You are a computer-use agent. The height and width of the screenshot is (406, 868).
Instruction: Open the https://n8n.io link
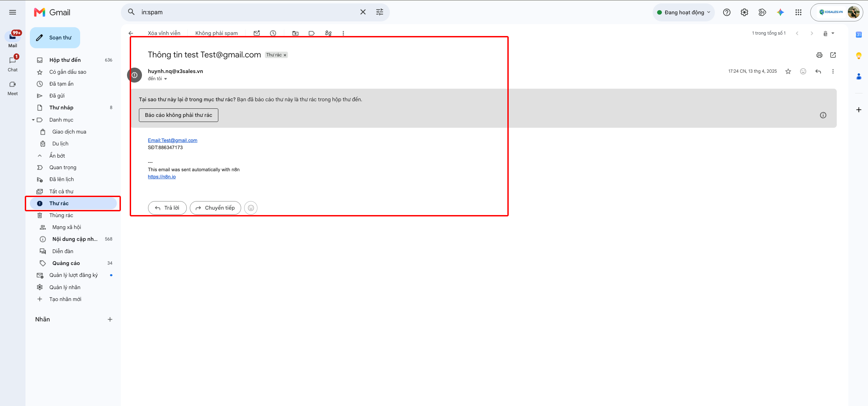[162, 177]
